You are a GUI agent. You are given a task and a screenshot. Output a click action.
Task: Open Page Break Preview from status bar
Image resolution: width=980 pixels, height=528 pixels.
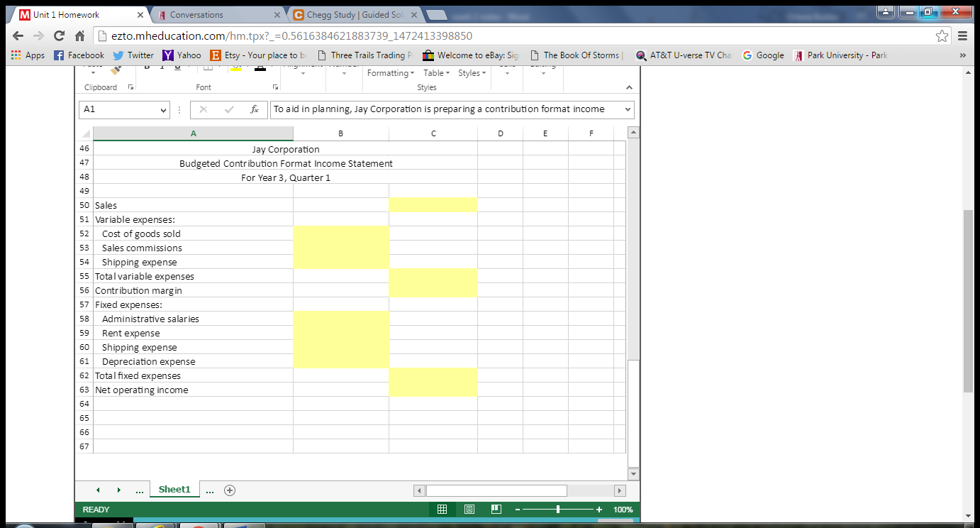tap(496, 509)
